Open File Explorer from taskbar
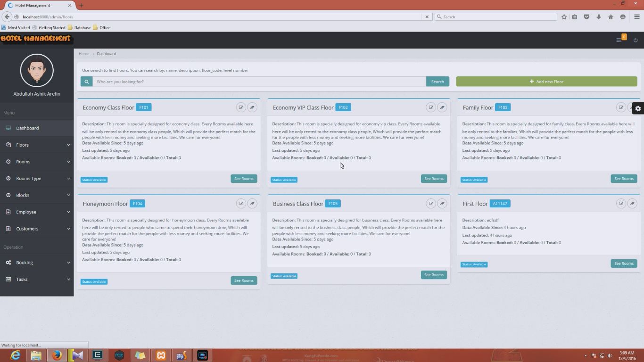Screen dimensions: 644x362 36,355
